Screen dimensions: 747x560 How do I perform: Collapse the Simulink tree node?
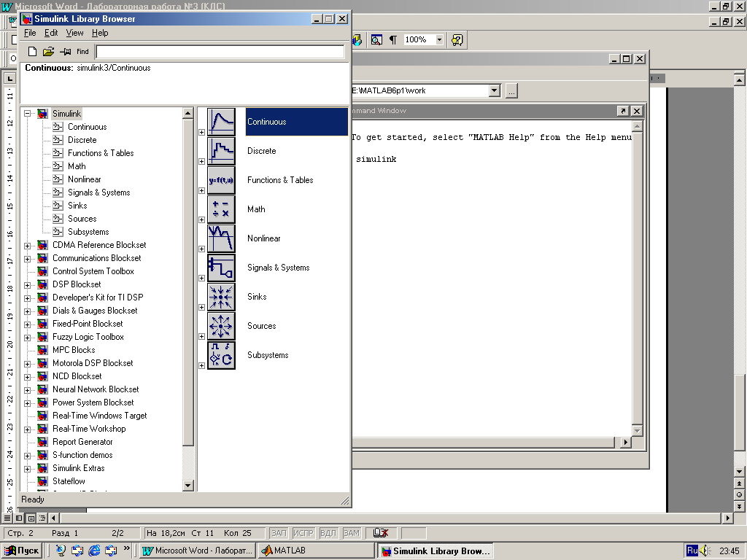(x=28, y=114)
